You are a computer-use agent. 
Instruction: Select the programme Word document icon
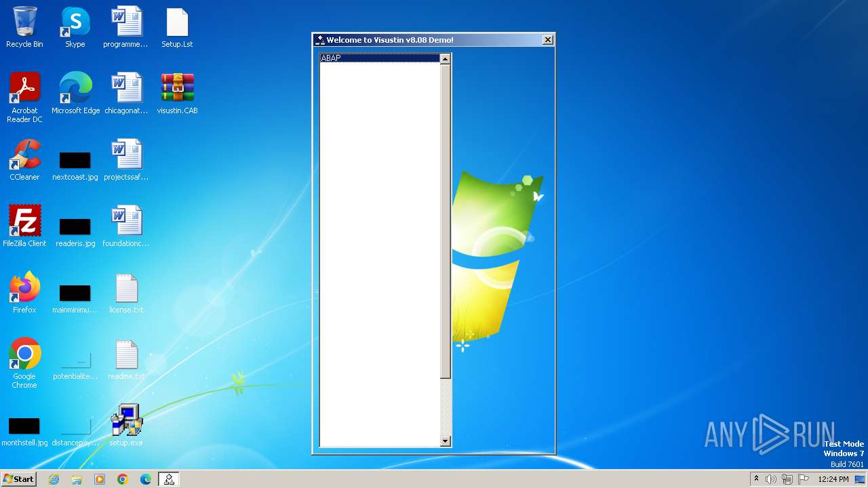126,28
